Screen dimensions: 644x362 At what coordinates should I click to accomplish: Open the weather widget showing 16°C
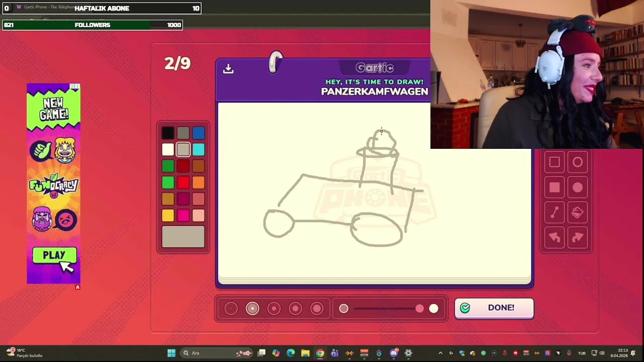coord(24,353)
